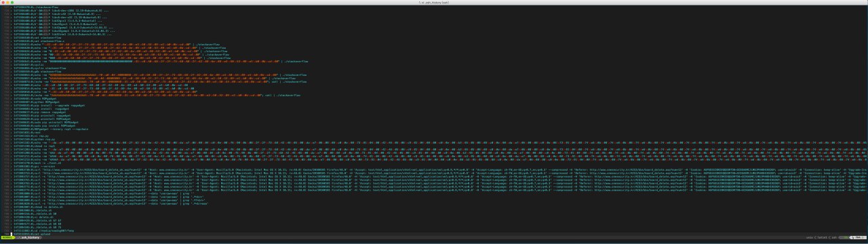
Task: Click the NORMAL mode indicator in status line
Action: pyautogui.click(x=7, y=238)
